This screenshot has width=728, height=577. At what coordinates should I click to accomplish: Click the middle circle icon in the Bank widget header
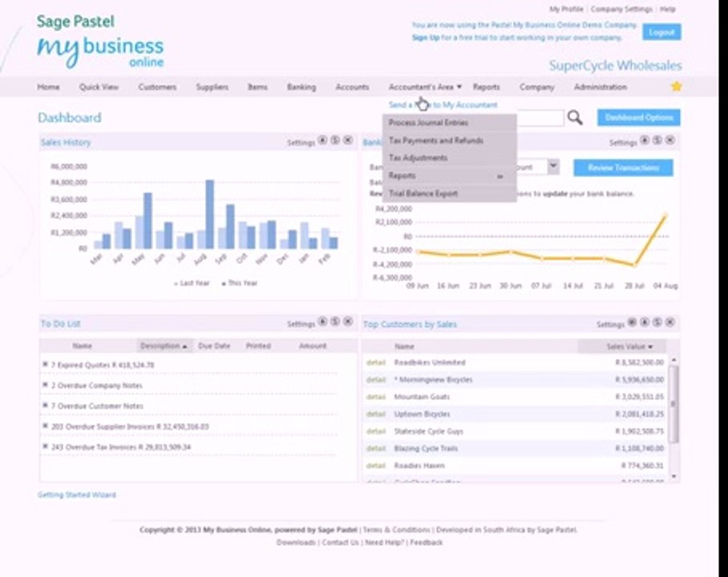(x=657, y=140)
